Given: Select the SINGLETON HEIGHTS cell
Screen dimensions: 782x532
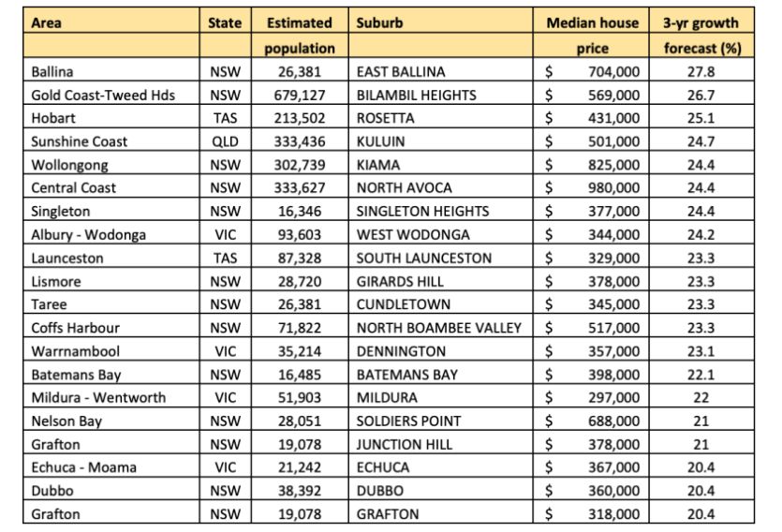Looking at the screenshot, I should pos(441,210).
